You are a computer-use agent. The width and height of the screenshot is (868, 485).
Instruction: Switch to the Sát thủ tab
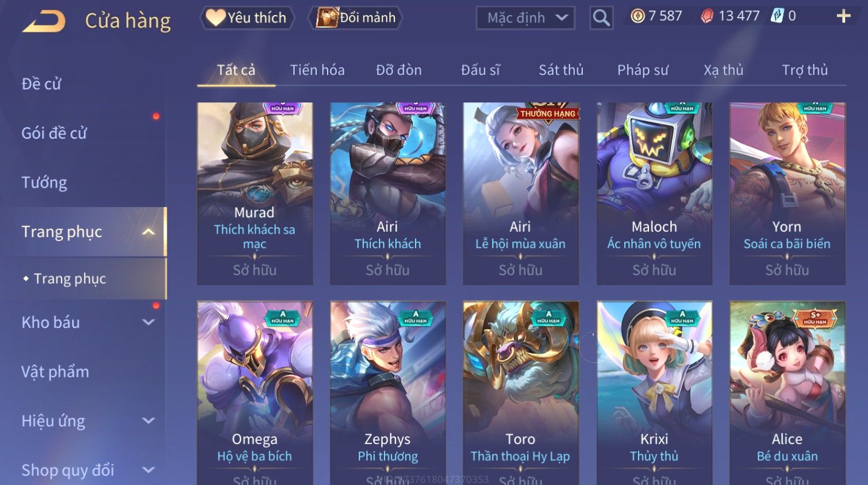561,70
